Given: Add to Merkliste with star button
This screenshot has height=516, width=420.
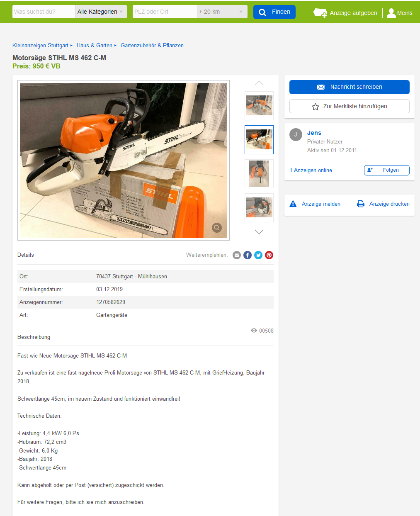Looking at the screenshot, I should (350, 106).
